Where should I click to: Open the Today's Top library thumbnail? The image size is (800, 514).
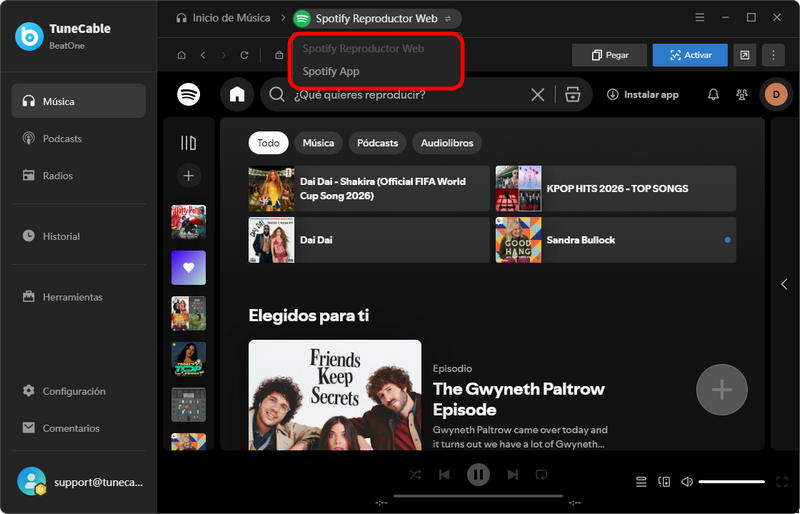click(188, 359)
